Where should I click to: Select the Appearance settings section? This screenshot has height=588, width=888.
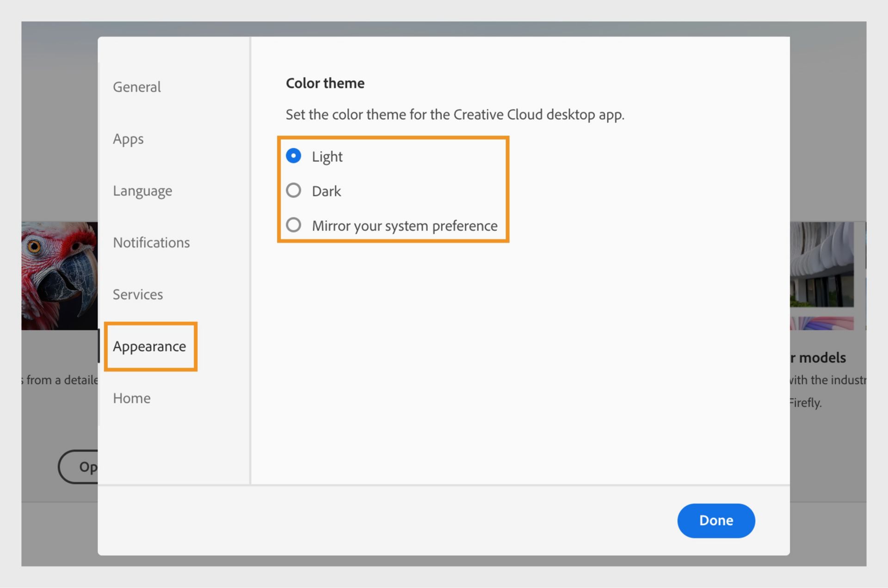(x=150, y=346)
